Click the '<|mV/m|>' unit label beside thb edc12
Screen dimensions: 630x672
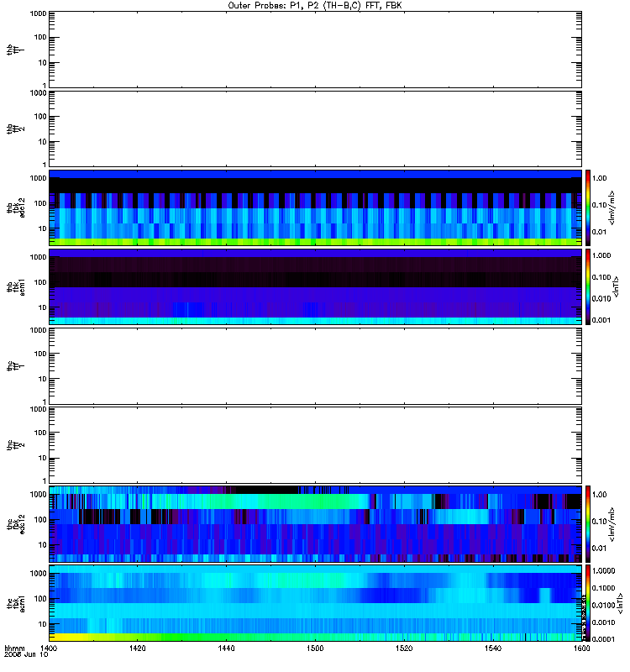[x=612, y=207]
